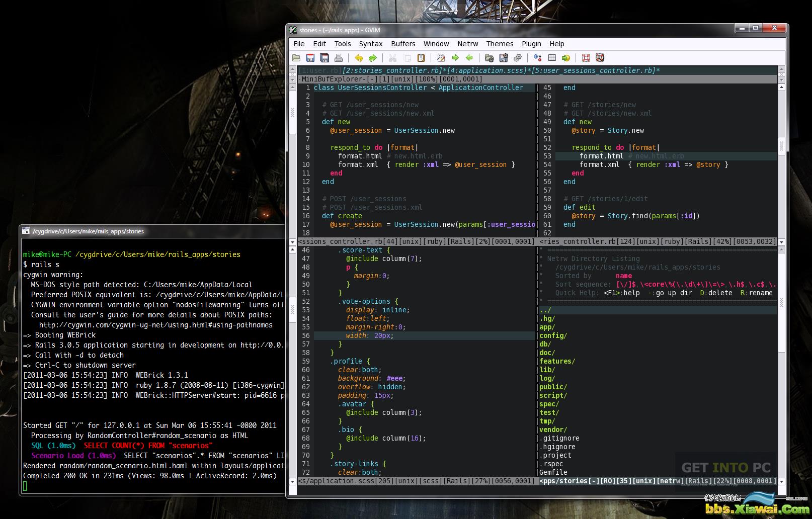Click the Make project icon
This screenshot has width=812, height=519.
point(537,58)
